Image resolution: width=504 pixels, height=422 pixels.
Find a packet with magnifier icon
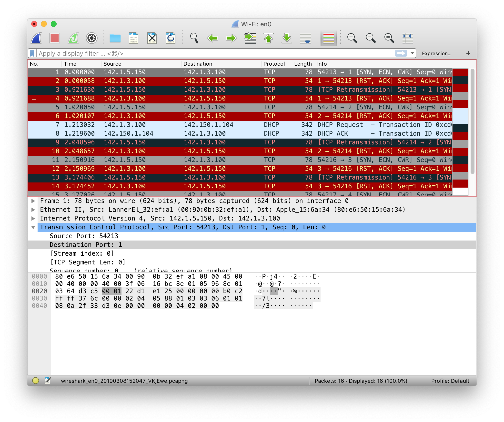point(194,38)
